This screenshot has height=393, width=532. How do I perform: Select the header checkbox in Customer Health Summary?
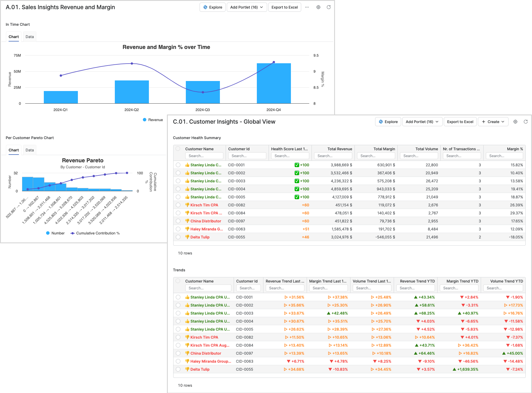(178, 149)
